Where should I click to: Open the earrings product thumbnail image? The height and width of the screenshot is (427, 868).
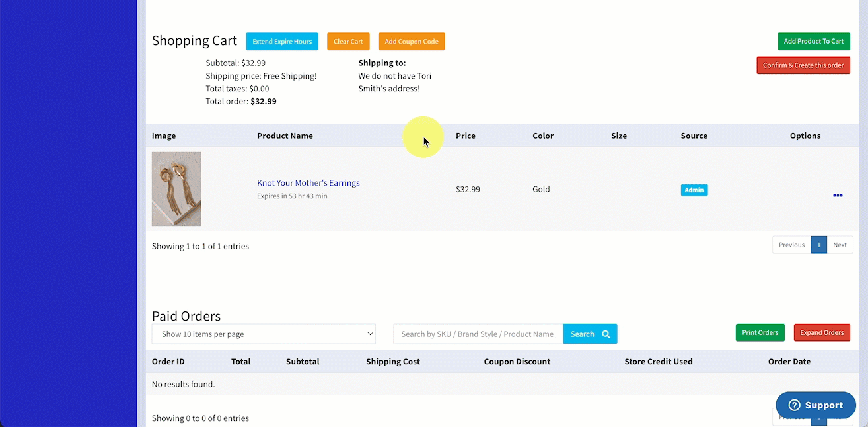point(176,189)
